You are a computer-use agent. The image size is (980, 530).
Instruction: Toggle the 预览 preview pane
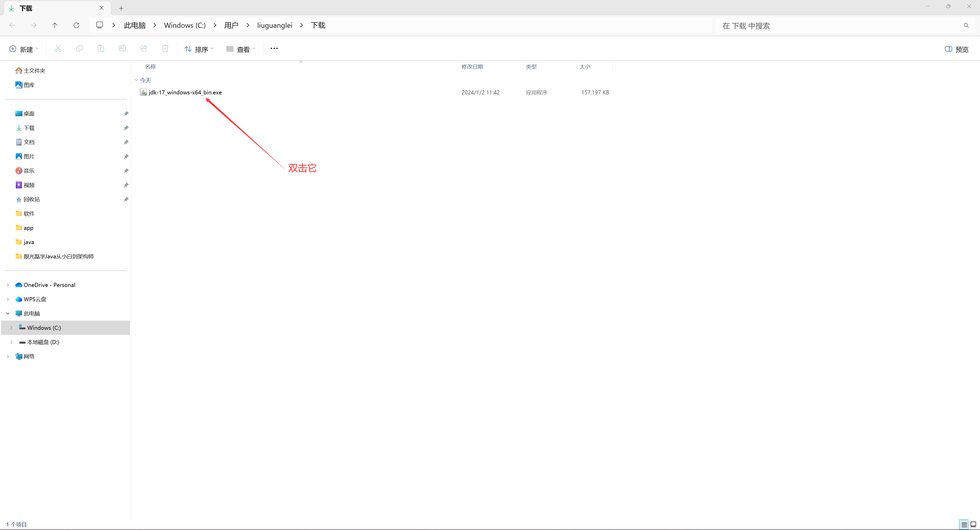coord(957,49)
